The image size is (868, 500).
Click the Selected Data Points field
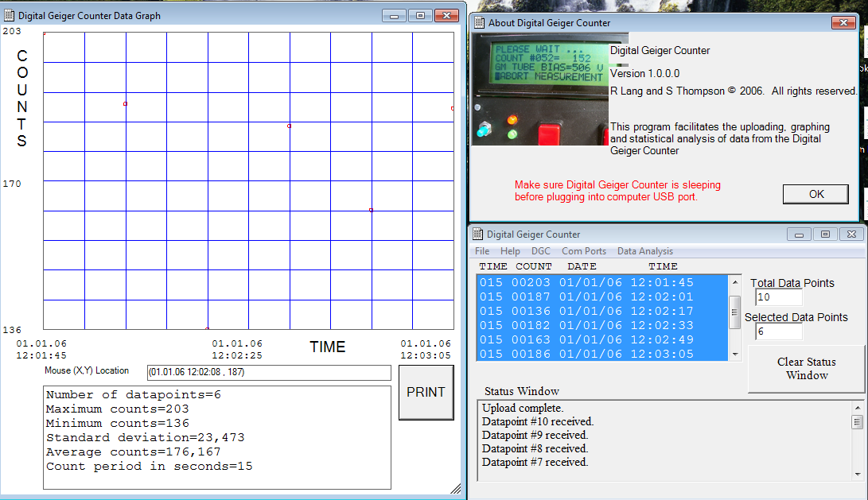pos(778,331)
